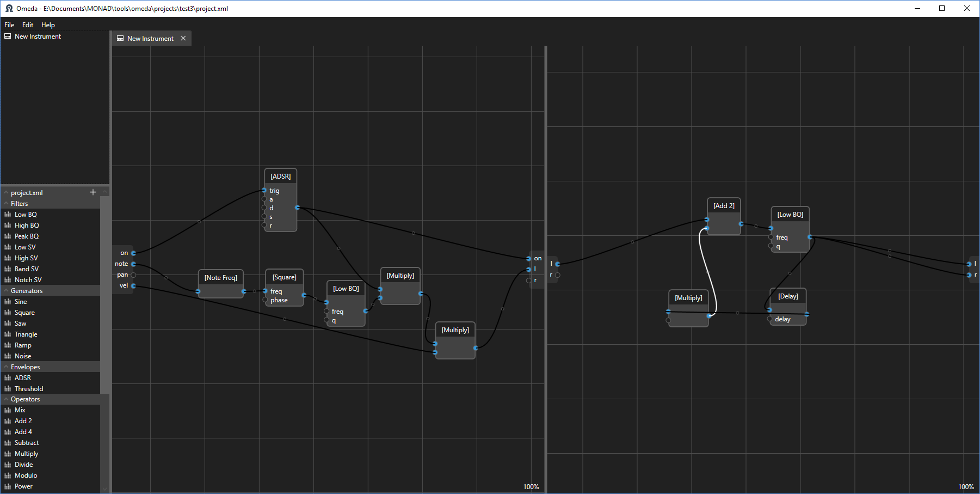Open the Help menu

point(48,25)
